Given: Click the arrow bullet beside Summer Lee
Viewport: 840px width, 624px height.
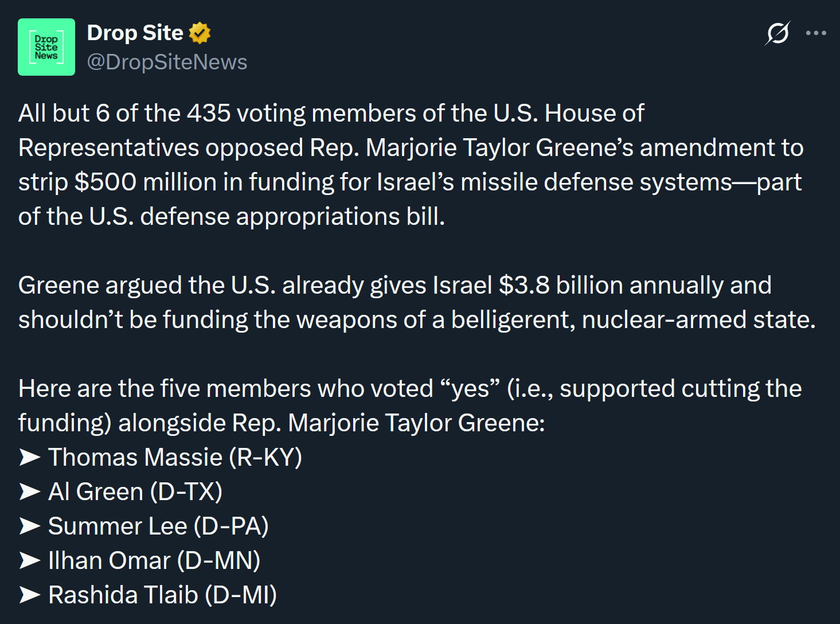Looking at the screenshot, I should (x=30, y=526).
